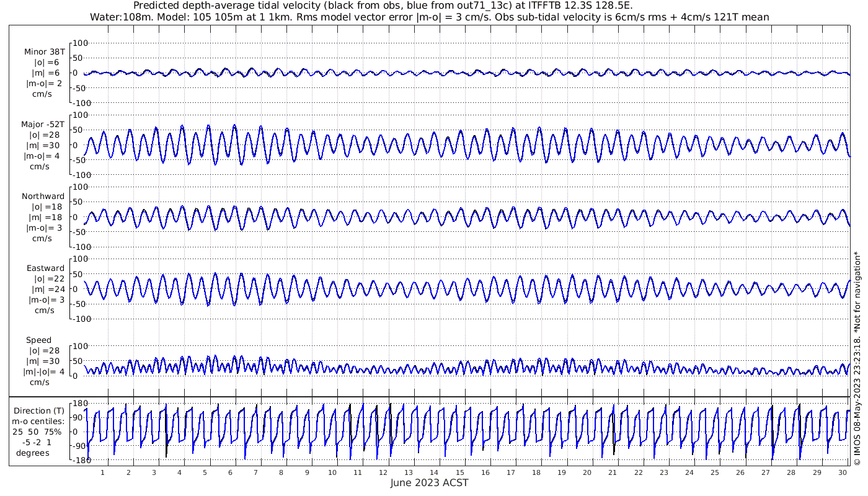Click day '1' on the date axis
868x496 pixels.
[x=102, y=472]
